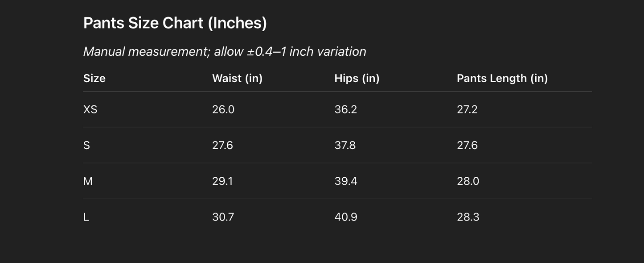Select the M hips value 39.4
This screenshot has width=644, height=263.
345,181
